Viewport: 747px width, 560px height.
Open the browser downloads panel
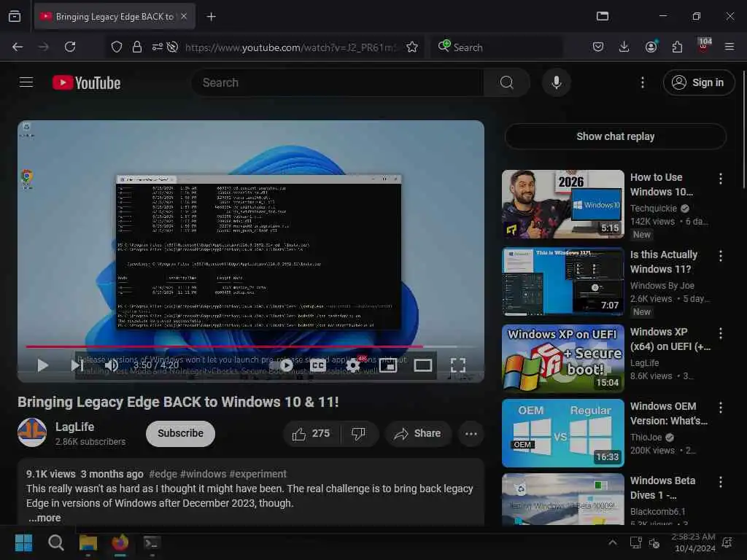point(624,47)
